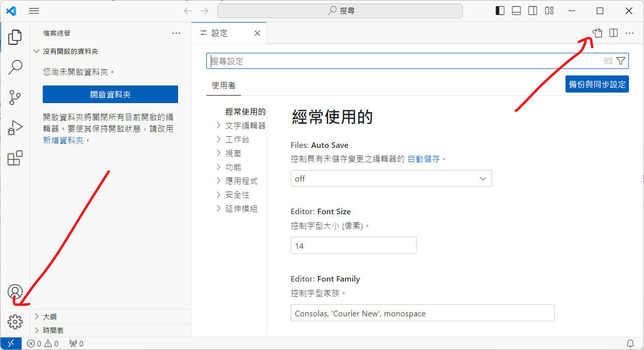644x350 pixels.
Task: Open Source Control view
Action: coord(15,98)
